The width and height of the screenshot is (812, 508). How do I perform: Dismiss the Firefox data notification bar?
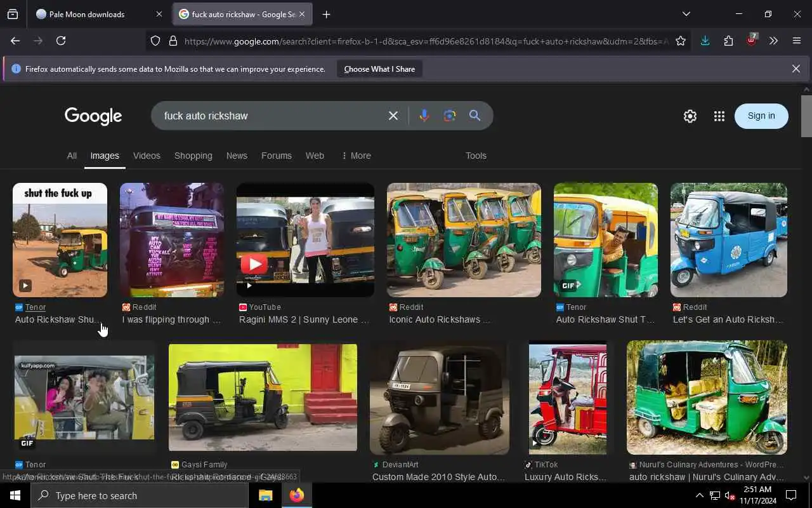(796, 69)
